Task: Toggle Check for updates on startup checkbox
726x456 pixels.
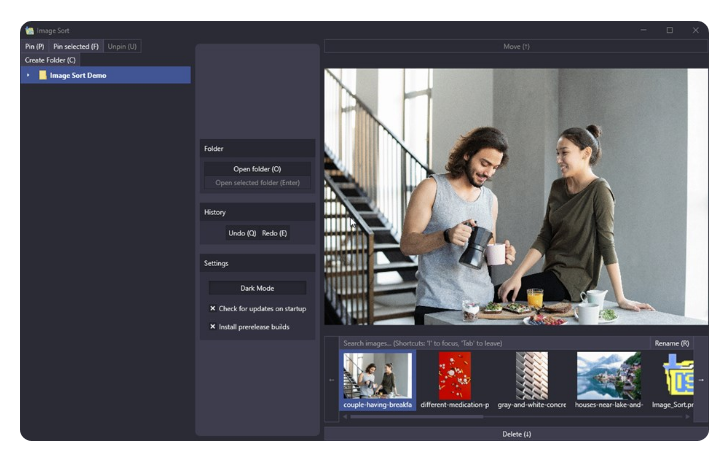Action: [212, 308]
